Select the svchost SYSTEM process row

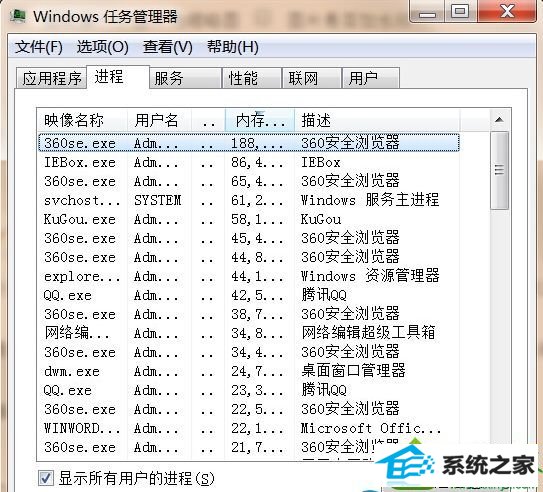[x=249, y=200]
